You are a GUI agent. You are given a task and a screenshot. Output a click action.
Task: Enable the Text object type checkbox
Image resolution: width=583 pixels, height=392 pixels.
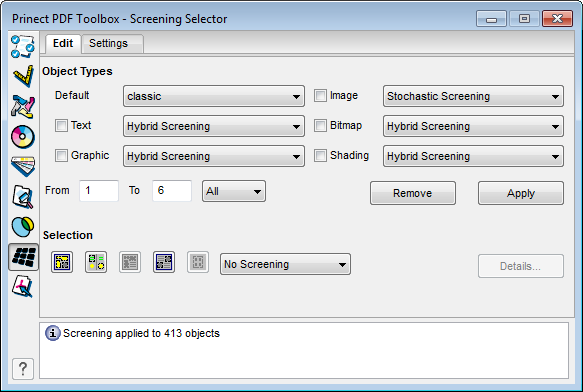61,125
